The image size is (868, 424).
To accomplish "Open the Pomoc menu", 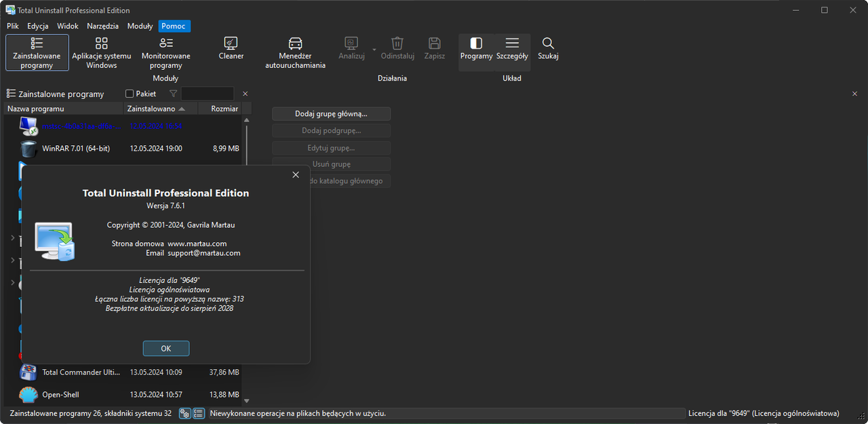I will (174, 26).
